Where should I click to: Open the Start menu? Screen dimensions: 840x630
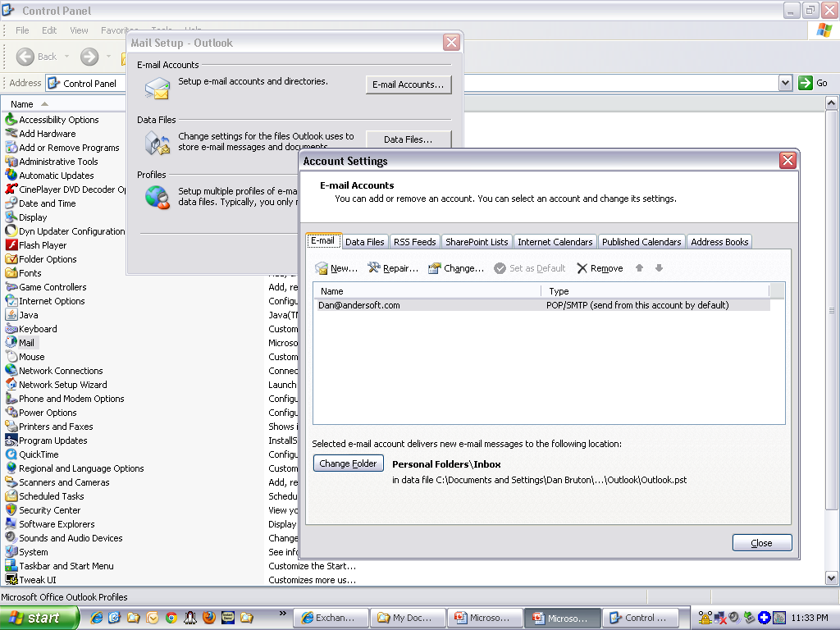click(39, 618)
